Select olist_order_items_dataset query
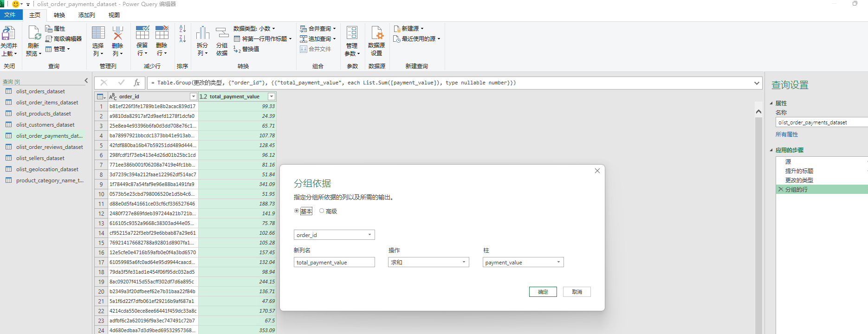The height and width of the screenshot is (334, 868). 47,103
